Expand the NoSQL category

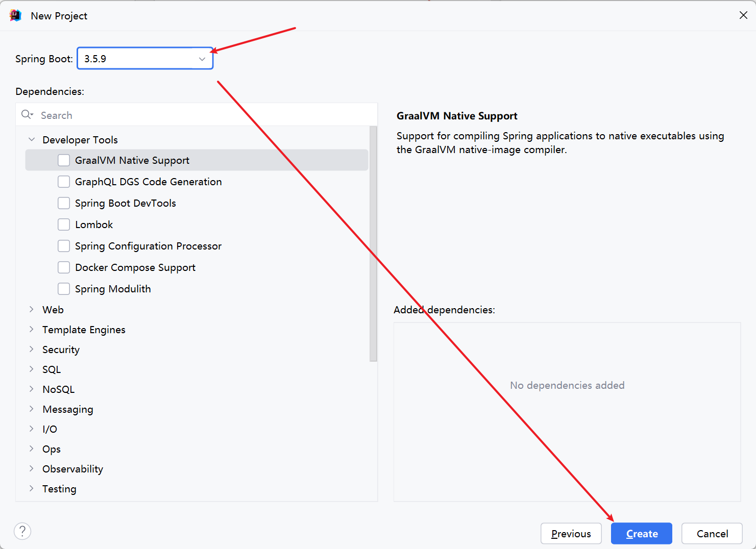[32, 389]
